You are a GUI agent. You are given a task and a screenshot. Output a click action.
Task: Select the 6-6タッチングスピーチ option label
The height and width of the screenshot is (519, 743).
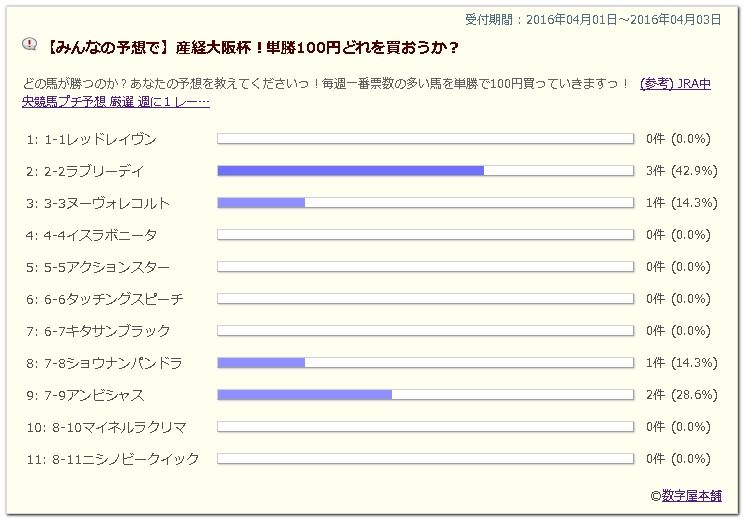[104, 299]
